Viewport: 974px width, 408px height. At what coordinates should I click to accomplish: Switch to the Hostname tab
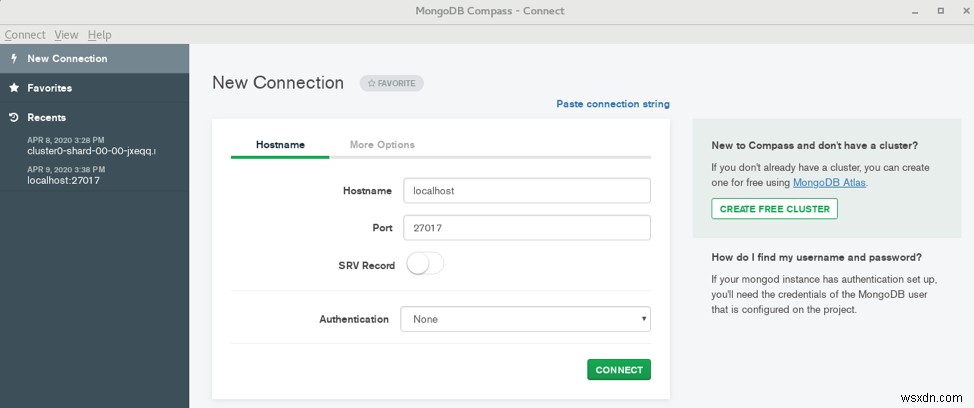[x=280, y=145]
